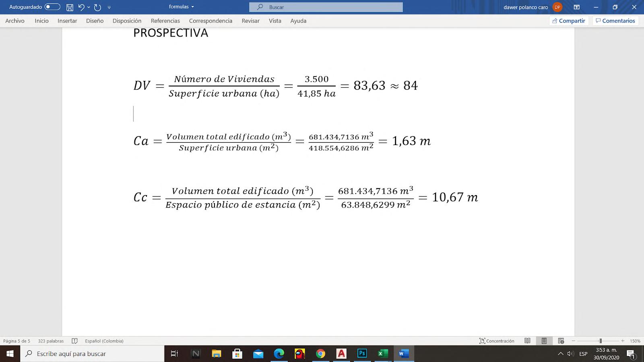The image size is (644, 362).
Task: Click the Comentarios button
Action: [615, 21]
